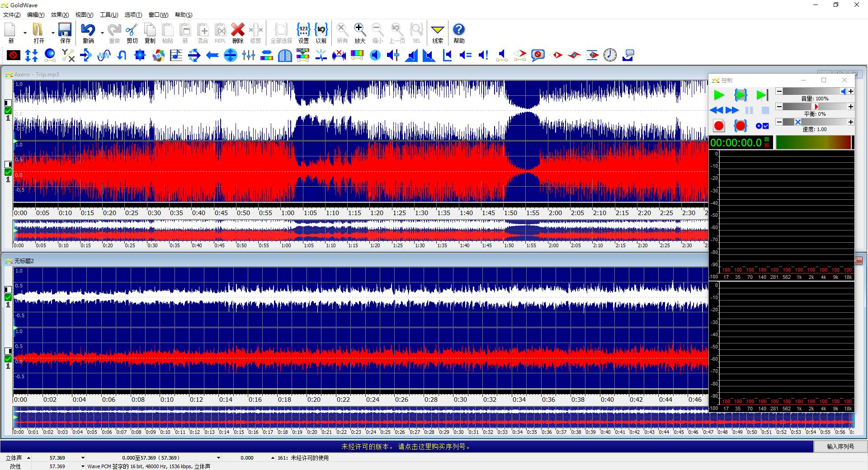The width and height of the screenshot is (868, 470).
Task: Toggle green checkbox of Trip.mp3 right channel
Action: point(8,172)
